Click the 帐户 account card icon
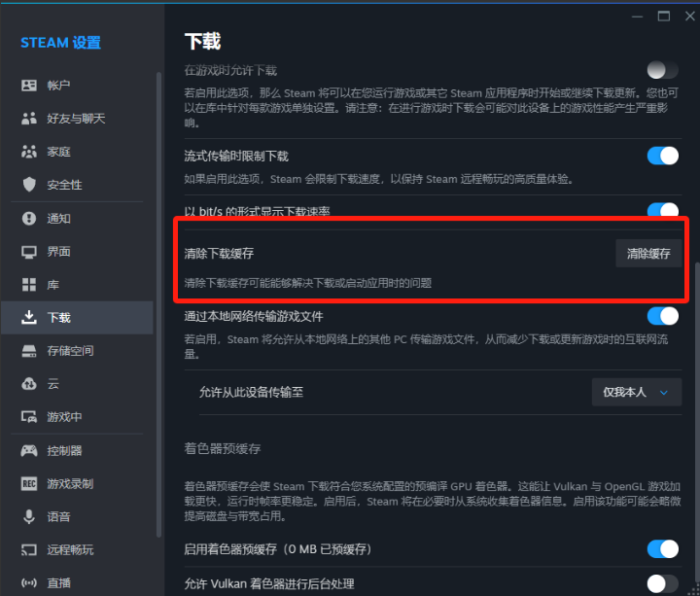This screenshot has height=596, width=700. coord(29,85)
